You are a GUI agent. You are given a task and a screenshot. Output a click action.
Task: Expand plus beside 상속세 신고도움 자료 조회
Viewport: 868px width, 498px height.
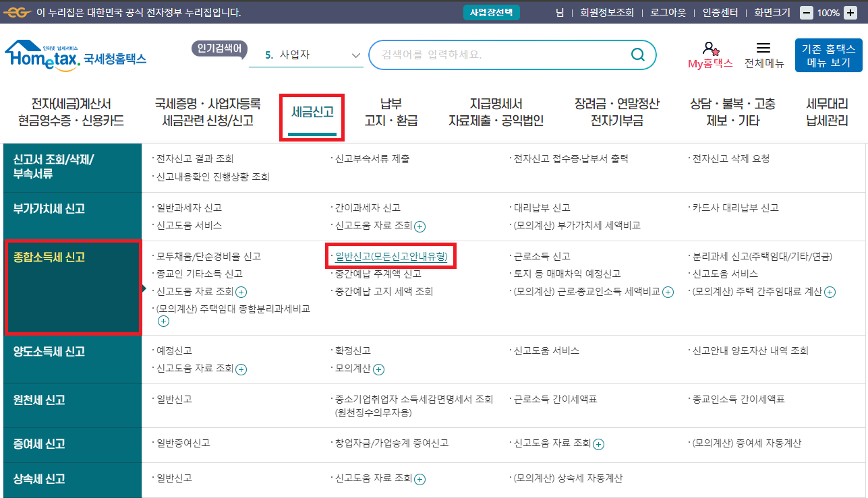tap(419, 479)
